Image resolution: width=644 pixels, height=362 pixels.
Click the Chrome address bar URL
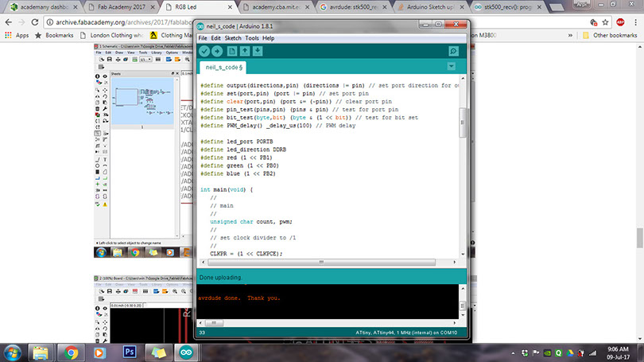pos(123,22)
